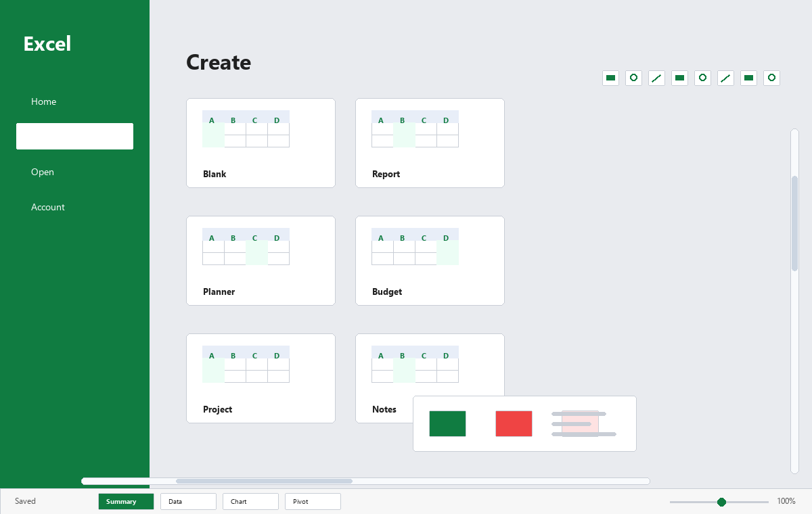Click the Create page heading
The height and width of the screenshot is (514, 812).
[219, 62]
